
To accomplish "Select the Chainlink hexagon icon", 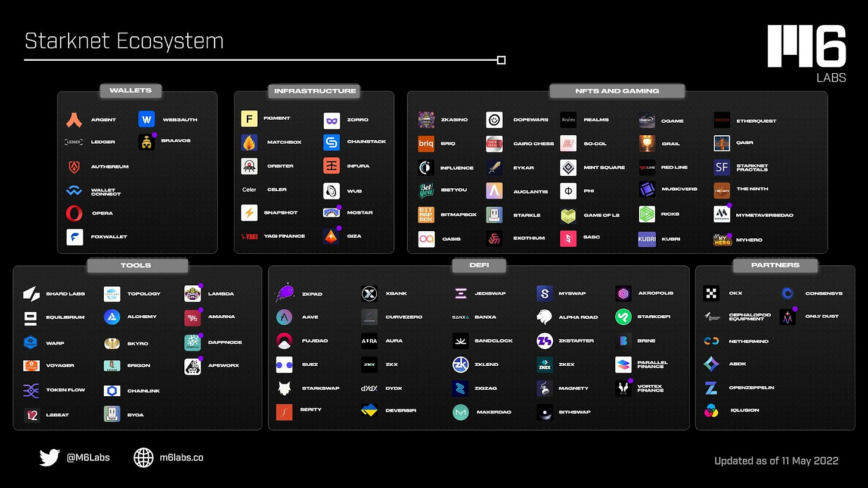I will (x=112, y=391).
